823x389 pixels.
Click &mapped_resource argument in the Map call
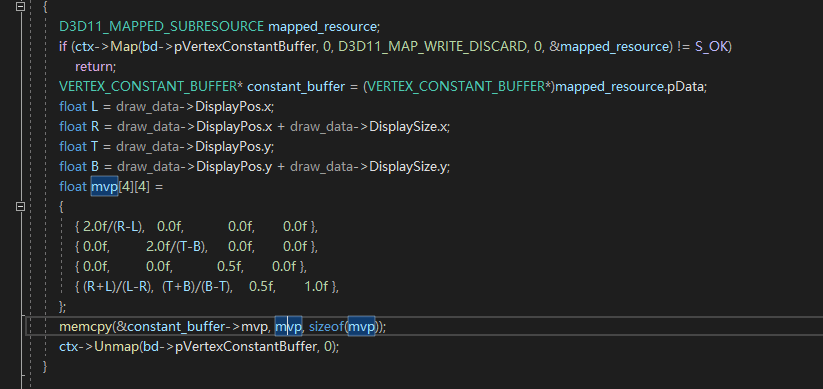(608, 46)
